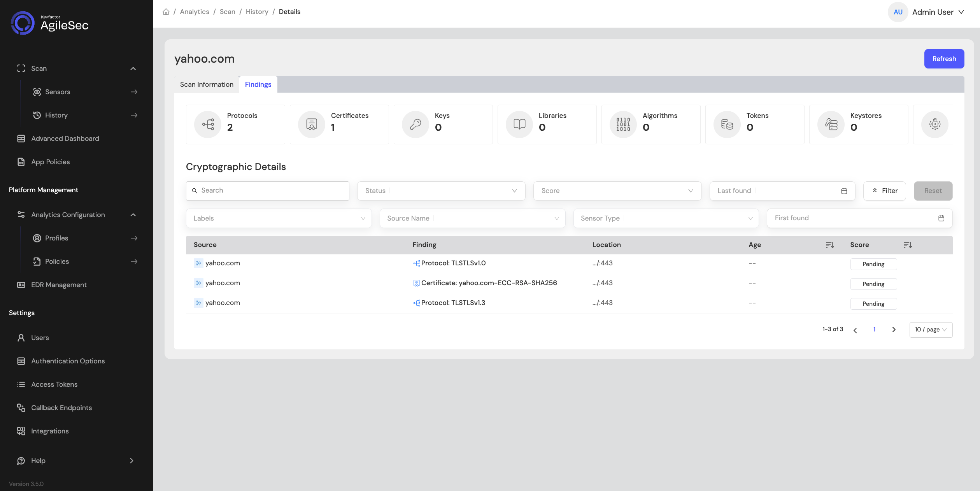Follow the Analytics breadcrumb link
This screenshot has height=491, width=980.
tap(195, 12)
